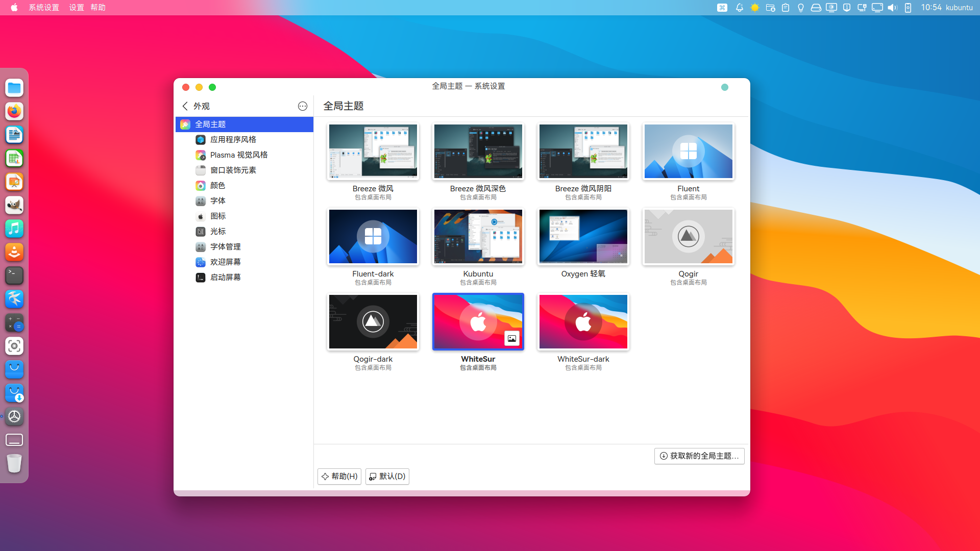
Task: Open the terminal from the dock
Action: click(x=14, y=275)
